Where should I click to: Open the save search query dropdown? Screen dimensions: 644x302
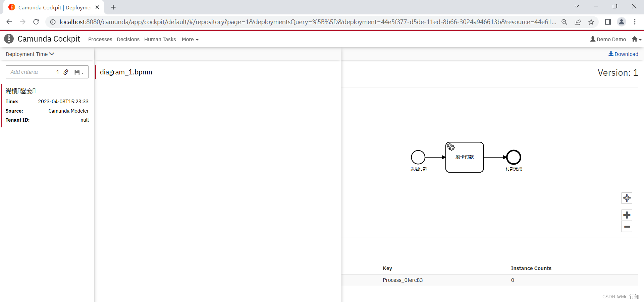coord(79,72)
